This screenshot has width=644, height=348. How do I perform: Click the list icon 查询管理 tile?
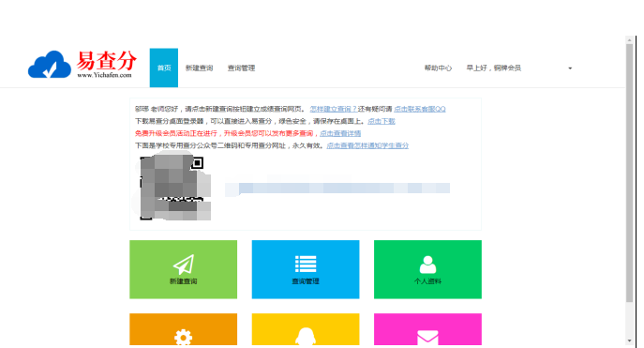(306, 269)
